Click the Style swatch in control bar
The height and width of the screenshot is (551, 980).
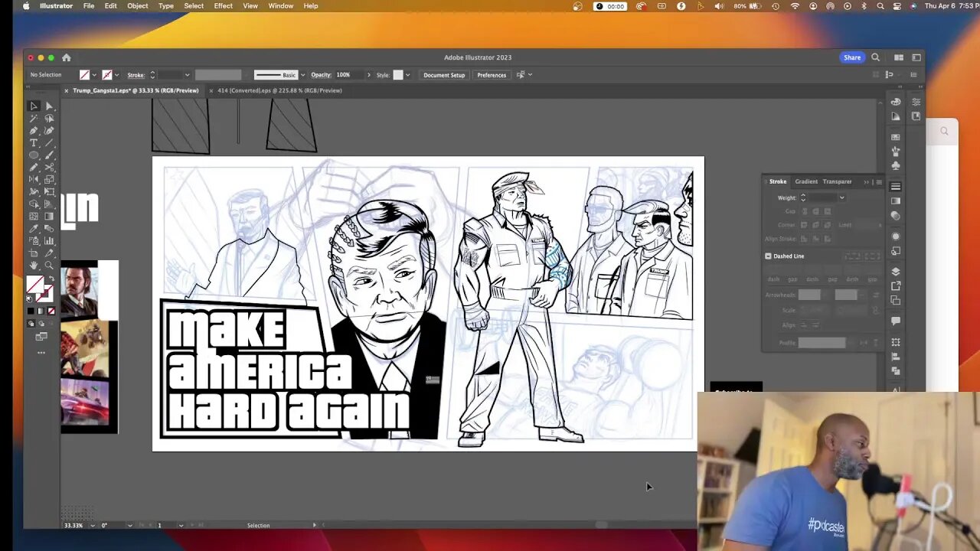pos(398,75)
